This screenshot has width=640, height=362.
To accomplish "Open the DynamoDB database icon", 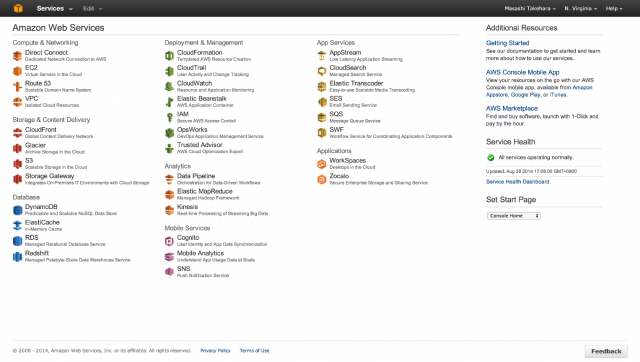I will 17,210.
